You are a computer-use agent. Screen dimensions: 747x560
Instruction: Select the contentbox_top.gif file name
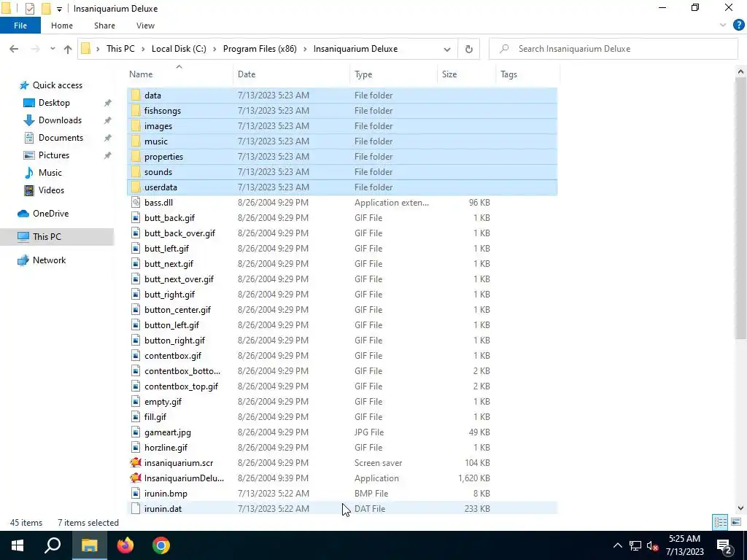(x=181, y=386)
